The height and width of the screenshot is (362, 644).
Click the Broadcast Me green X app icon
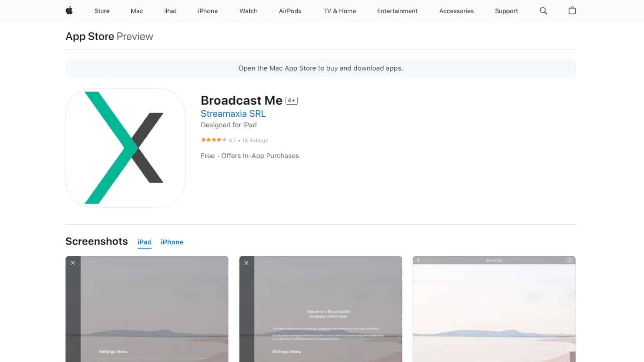pos(125,148)
